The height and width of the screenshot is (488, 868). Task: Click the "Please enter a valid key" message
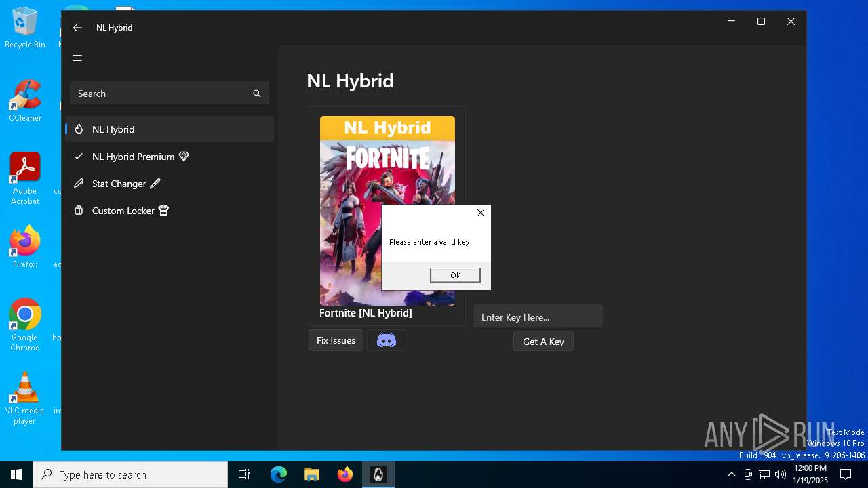tap(429, 242)
